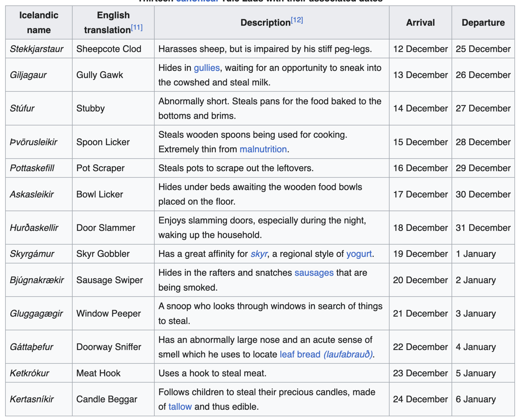Click the name Kertasníkir
Image resolution: width=519 pixels, height=420 pixels.
31,399
